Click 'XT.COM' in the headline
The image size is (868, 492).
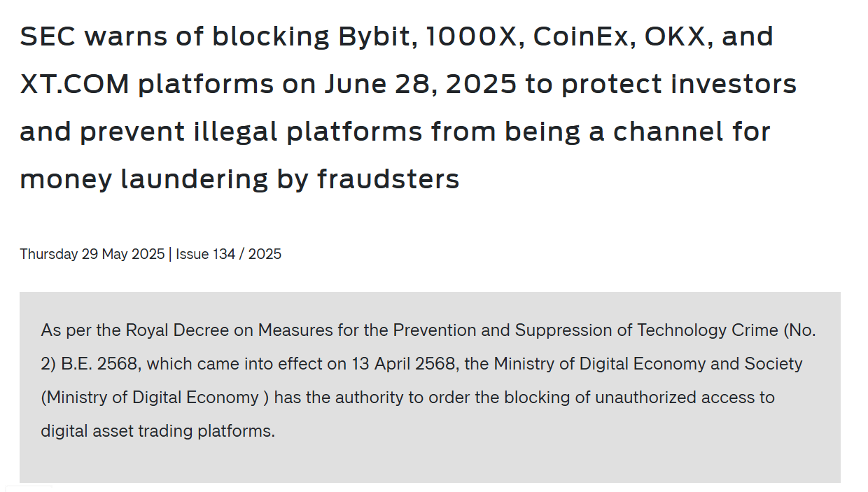[75, 84]
